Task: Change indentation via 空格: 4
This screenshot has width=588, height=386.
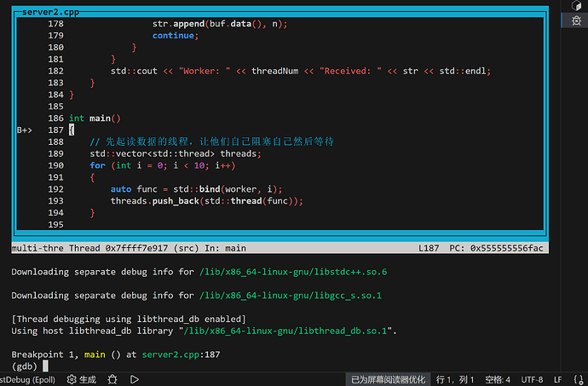Action: click(x=498, y=380)
